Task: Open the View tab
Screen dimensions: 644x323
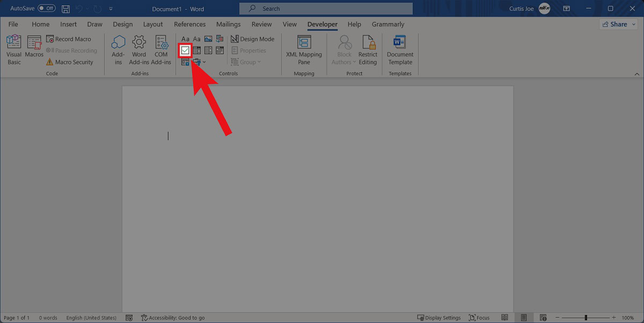Action: pyautogui.click(x=289, y=24)
